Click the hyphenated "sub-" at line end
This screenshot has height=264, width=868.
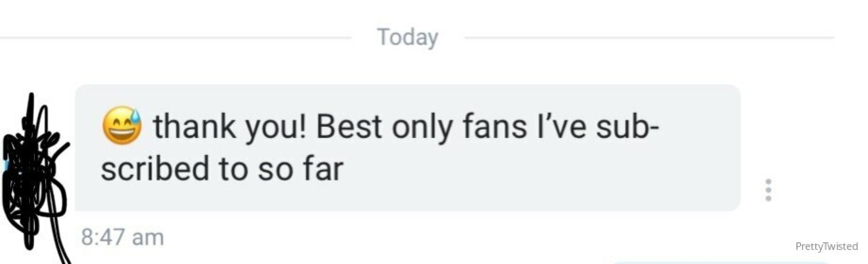pos(627,126)
